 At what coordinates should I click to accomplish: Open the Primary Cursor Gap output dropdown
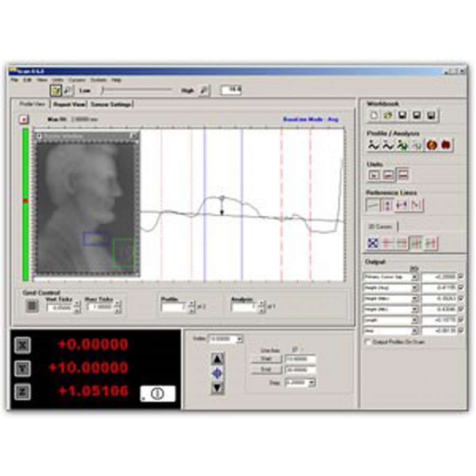tap(415, 276)
